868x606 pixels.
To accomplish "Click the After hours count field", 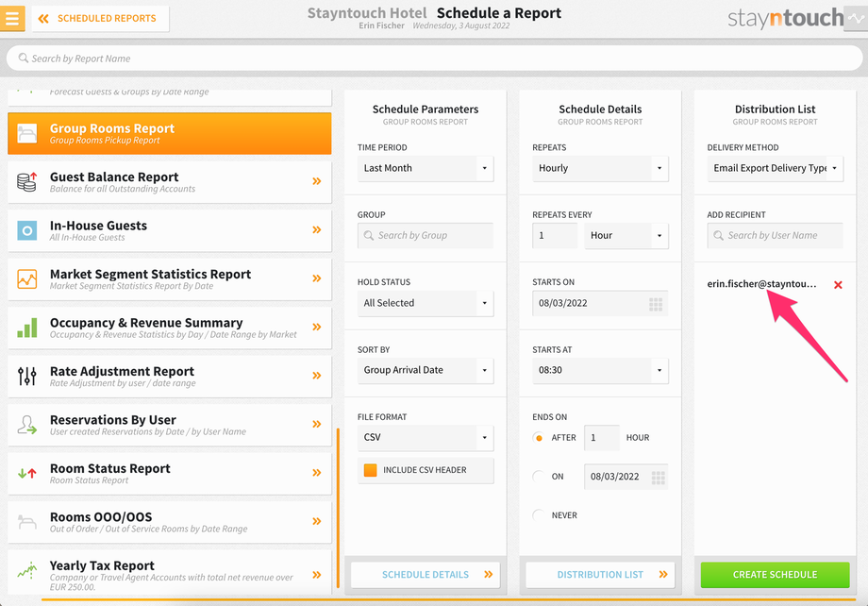I will [602, 438].
